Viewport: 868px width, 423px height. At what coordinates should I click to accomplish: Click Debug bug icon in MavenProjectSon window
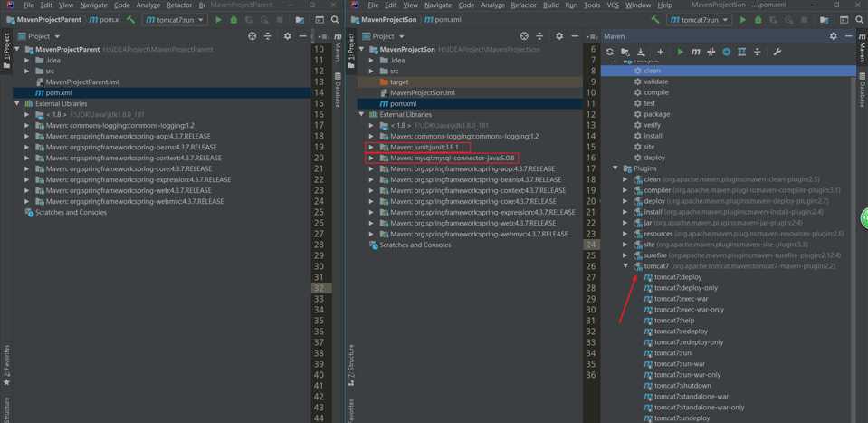pos(758,20)
